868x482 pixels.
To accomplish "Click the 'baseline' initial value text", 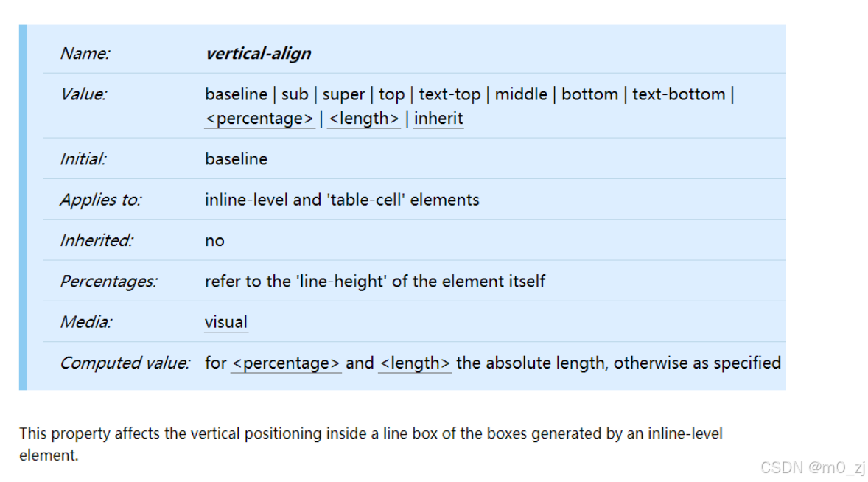I will [237, 159].
